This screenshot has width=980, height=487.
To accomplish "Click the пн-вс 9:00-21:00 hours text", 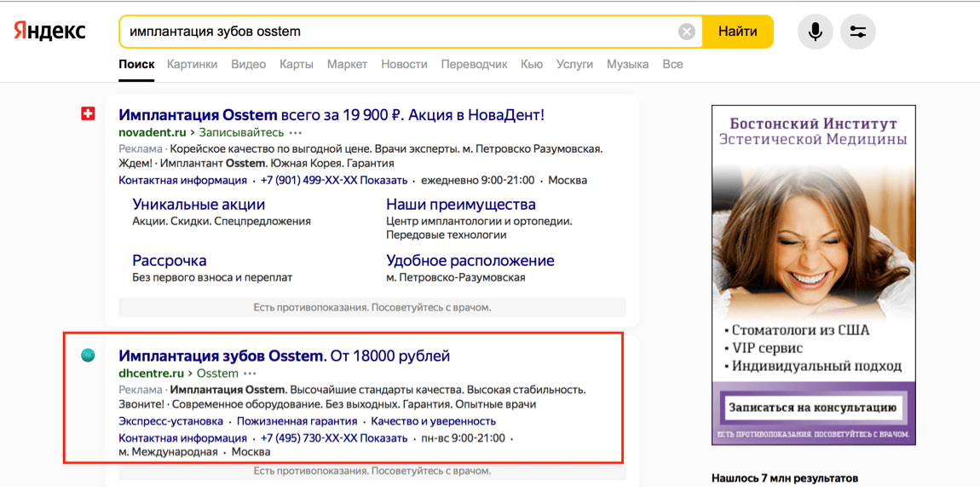I will point(463,438).
